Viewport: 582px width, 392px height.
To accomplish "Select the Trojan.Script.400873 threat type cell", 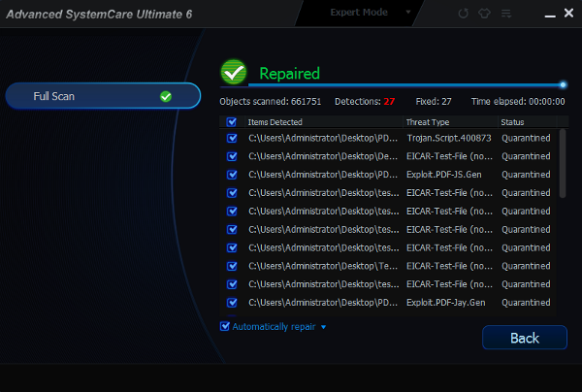I will pyautogui.click(x=449, y=138).
